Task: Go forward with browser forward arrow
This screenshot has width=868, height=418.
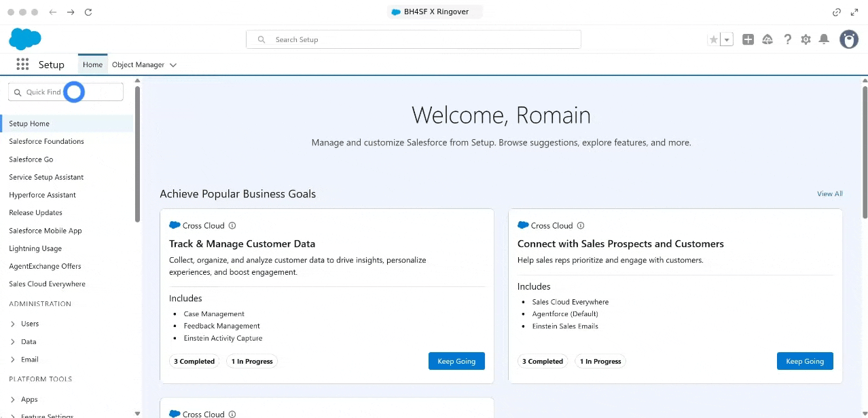Action: (x=71, y=12)
